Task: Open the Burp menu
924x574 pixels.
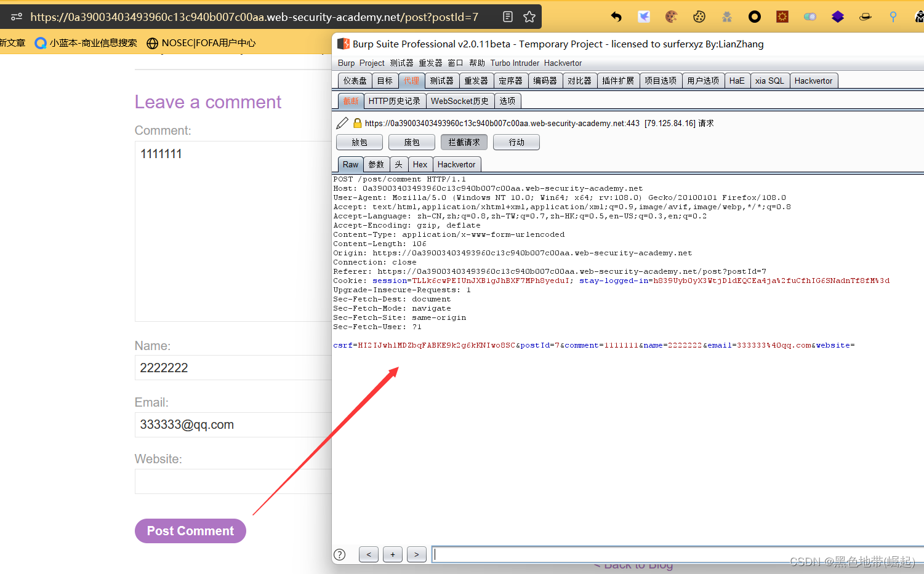Action: (x=346, y=63)
